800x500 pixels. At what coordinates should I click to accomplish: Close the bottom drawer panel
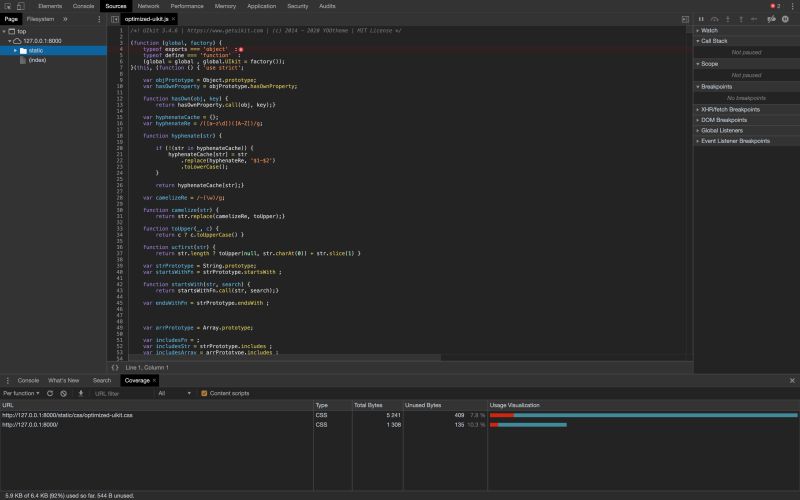(x=792, y=381)
